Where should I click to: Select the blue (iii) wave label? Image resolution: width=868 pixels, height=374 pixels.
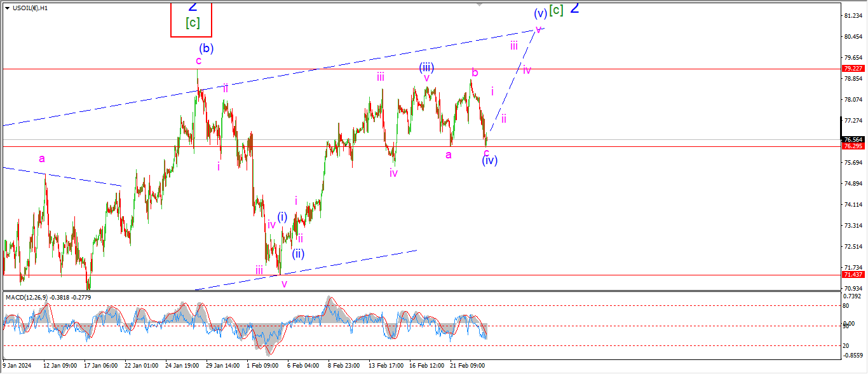pos(426,67)
